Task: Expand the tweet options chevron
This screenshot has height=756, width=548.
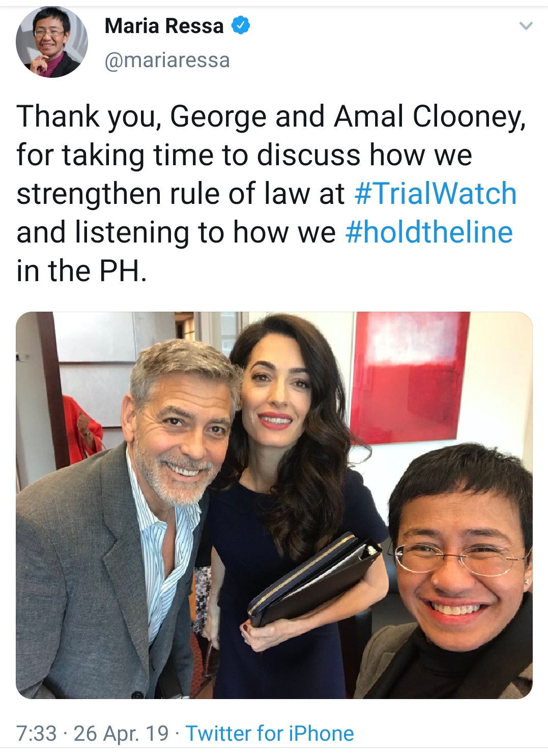Action: tap(526, 26)
